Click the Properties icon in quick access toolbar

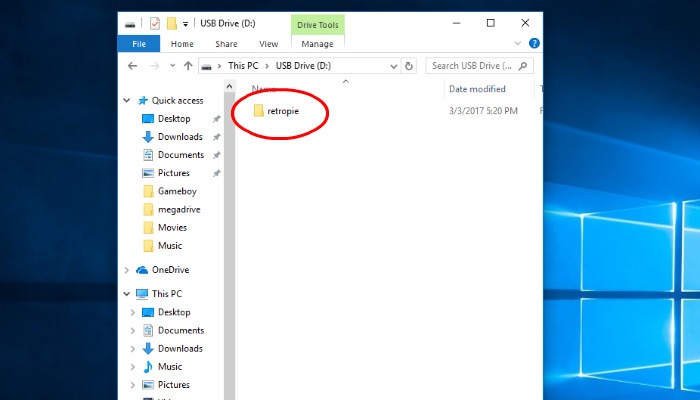click(x=155, y=23)
